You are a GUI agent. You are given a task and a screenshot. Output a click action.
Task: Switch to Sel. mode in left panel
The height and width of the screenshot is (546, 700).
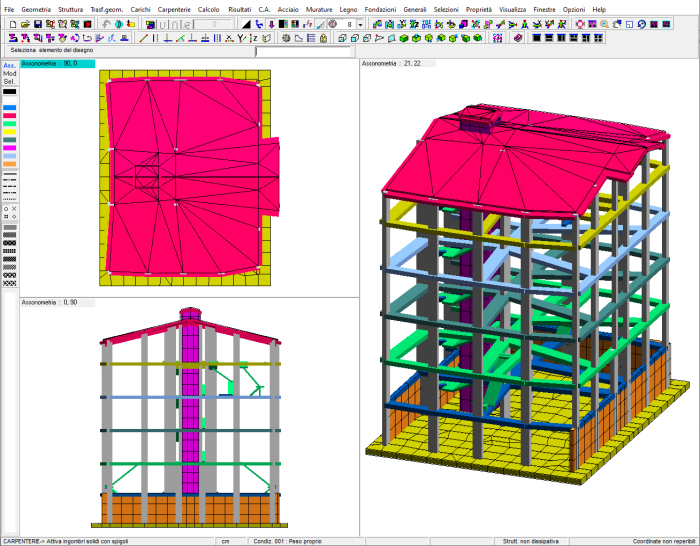[x=10, y=82]
